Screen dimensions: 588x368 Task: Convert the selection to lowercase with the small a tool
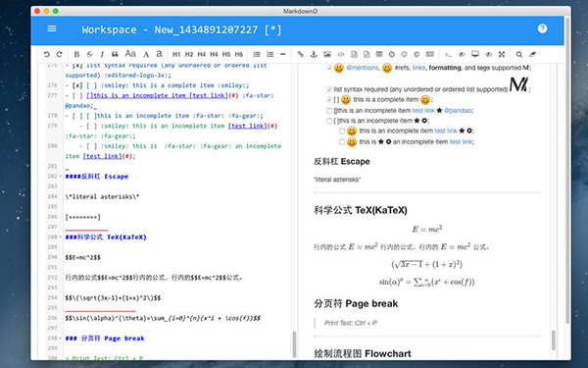(159, 54)
